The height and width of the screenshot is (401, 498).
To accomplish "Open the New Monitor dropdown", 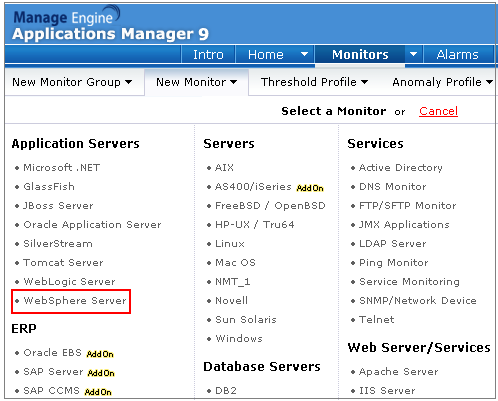I will 196,82.
